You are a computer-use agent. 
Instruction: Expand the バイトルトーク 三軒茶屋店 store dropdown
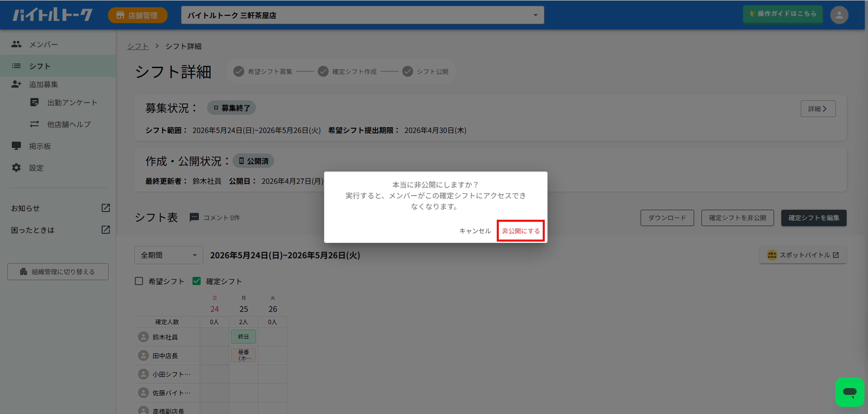[362, 15]
